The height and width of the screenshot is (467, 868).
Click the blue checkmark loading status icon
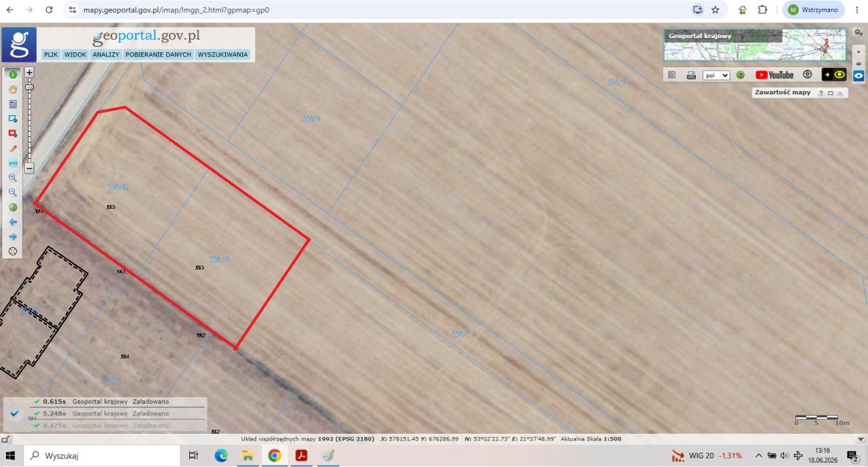(15, 413)
